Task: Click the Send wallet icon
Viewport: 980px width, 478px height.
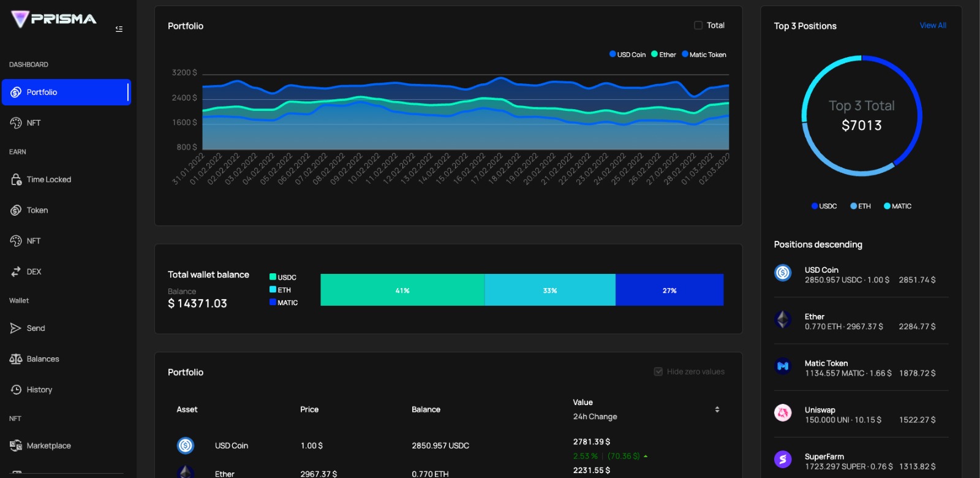Action: pos(16,328)
